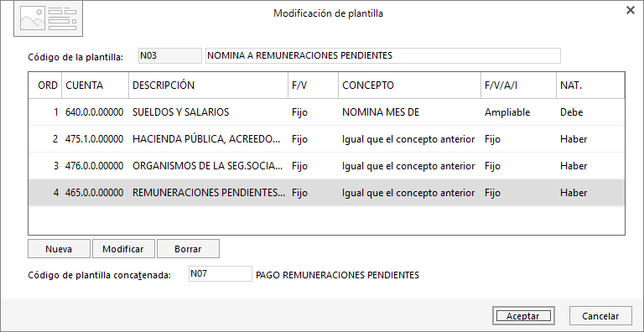Select the REMUNERACIONES PENDIENTES... description
This screenshot has width=644, height=332.
pyautogui.click(x=208, y=193)
